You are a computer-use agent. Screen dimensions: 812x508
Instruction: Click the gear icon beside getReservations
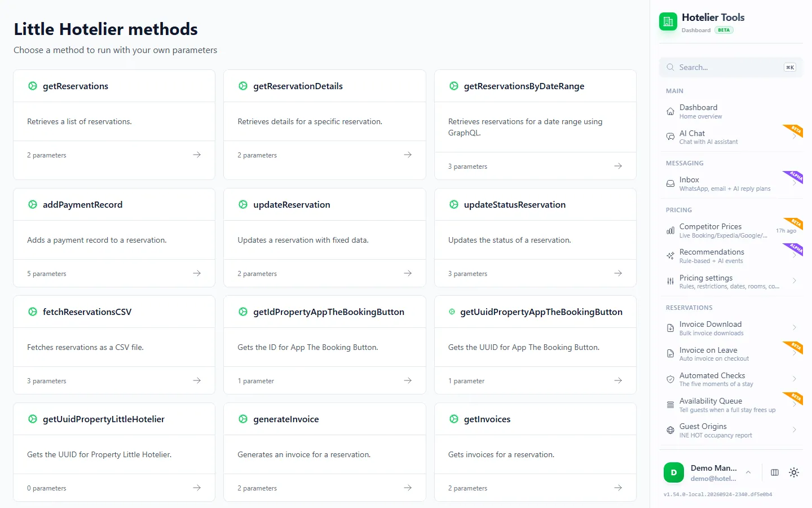click(33, 86)
